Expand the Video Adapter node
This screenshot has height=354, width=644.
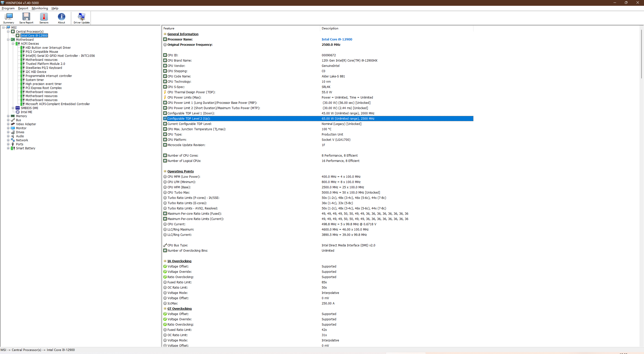coord(8,124)
